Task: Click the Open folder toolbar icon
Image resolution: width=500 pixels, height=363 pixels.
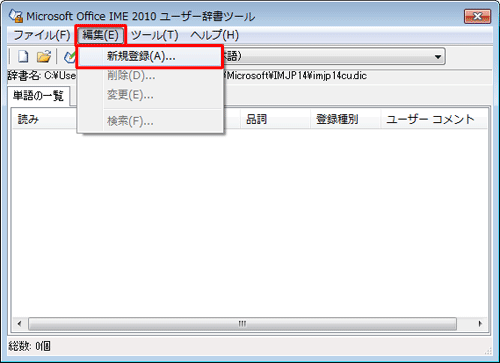Action: point(44,56)
